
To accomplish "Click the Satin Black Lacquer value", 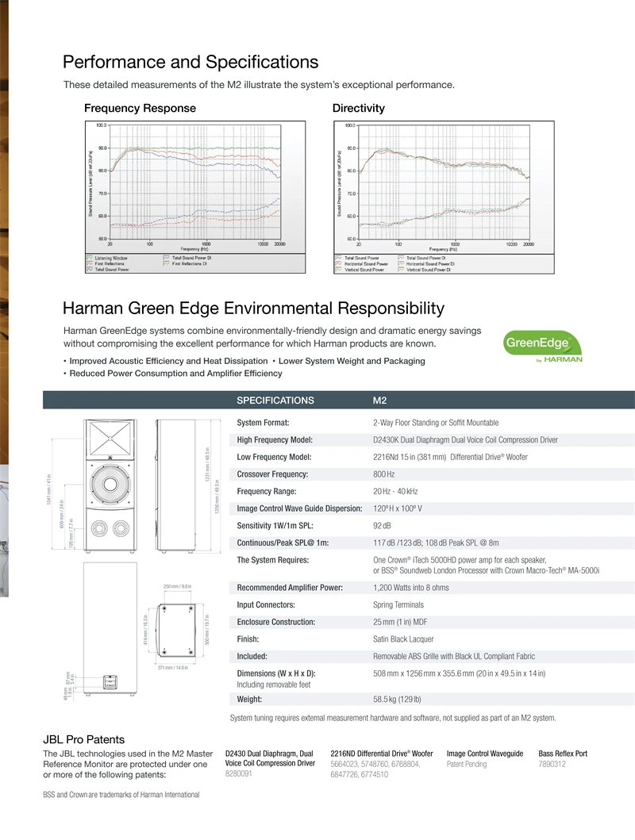I will click(403, 639).
